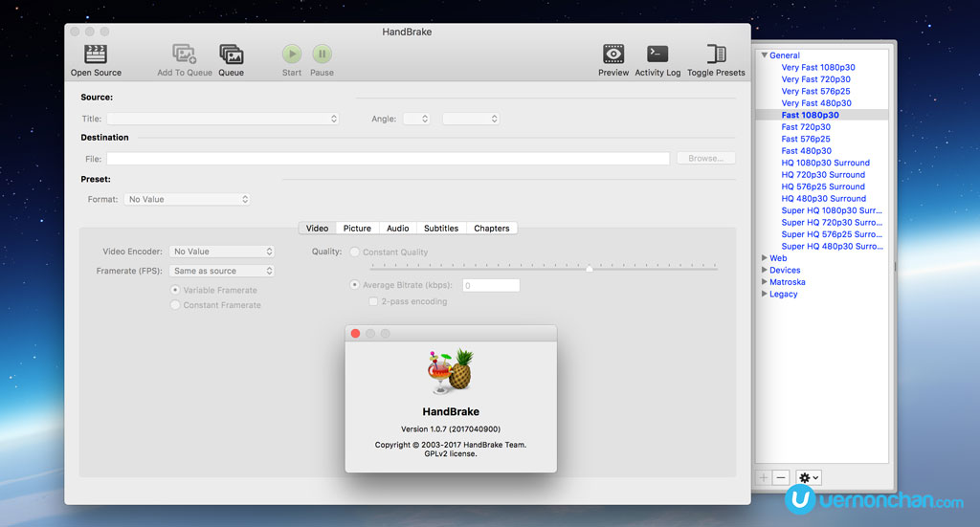Viewport: 980px width, 527px height.
Task: Select preset Super HQ 720p30 Surround
Action: click(x=832, y=222)
